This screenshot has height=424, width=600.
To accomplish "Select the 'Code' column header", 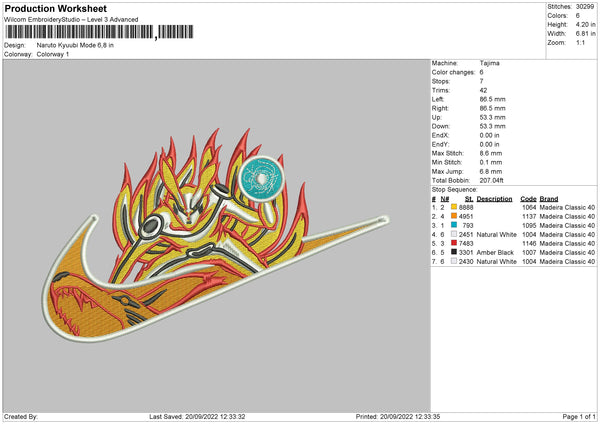I will pyautogui.click(x=528, y=199).
